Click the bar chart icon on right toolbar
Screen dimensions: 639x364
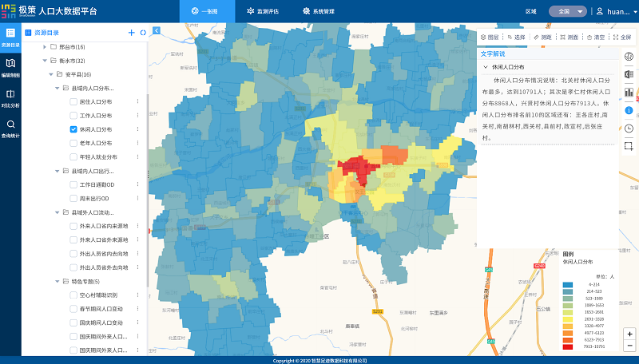(629, 92)
